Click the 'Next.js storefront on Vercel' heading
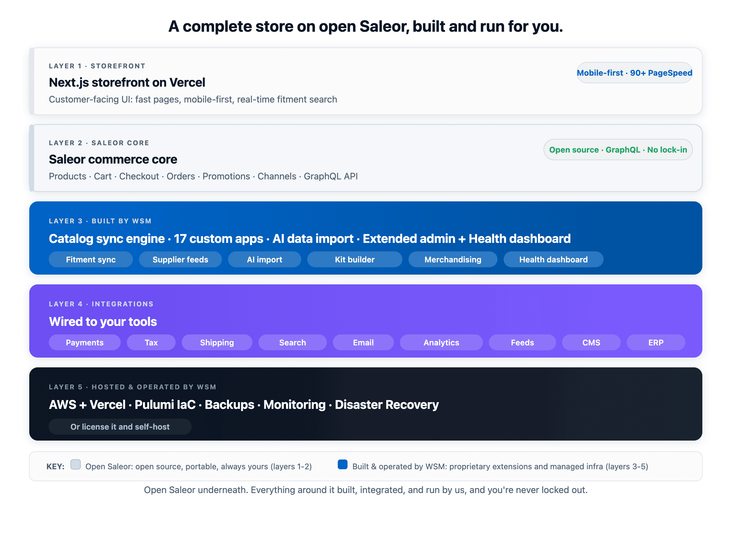Screen dimensions: 756x537 (x=127, y=82)
